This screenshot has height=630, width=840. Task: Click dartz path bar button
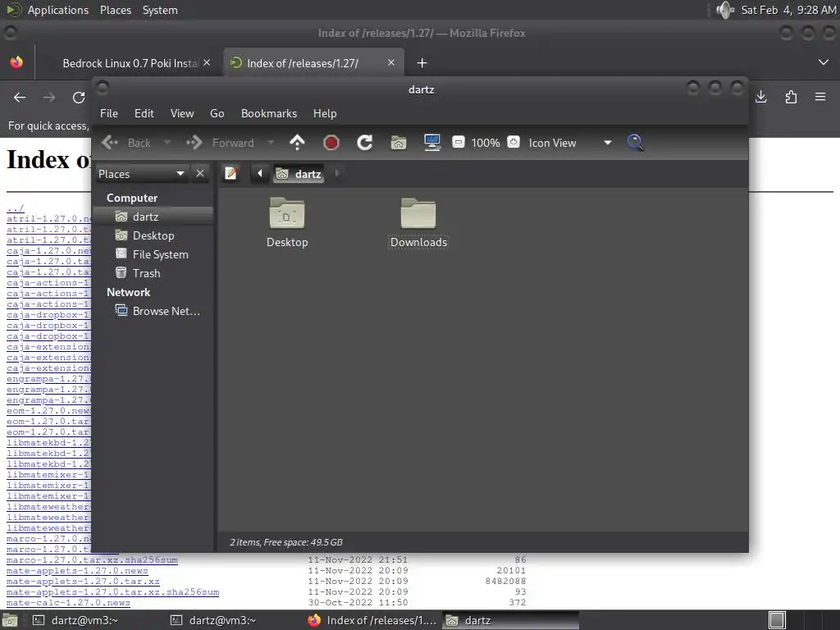(299, 174)
